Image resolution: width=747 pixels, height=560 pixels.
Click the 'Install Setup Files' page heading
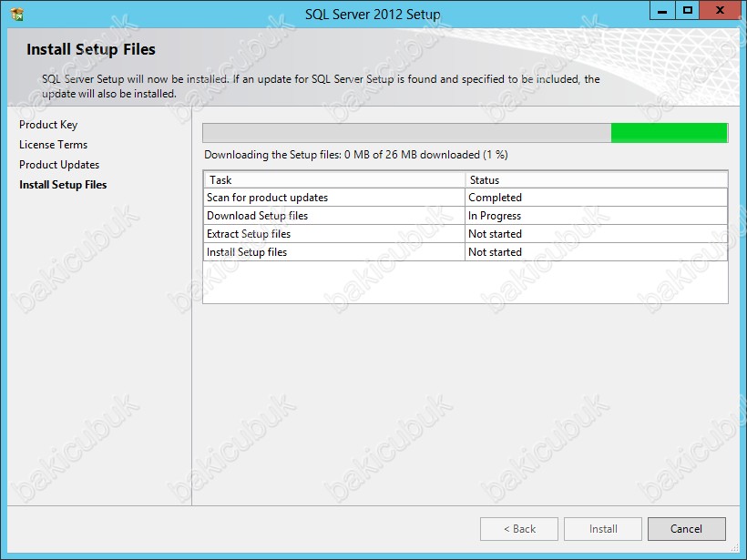[91, 49]
